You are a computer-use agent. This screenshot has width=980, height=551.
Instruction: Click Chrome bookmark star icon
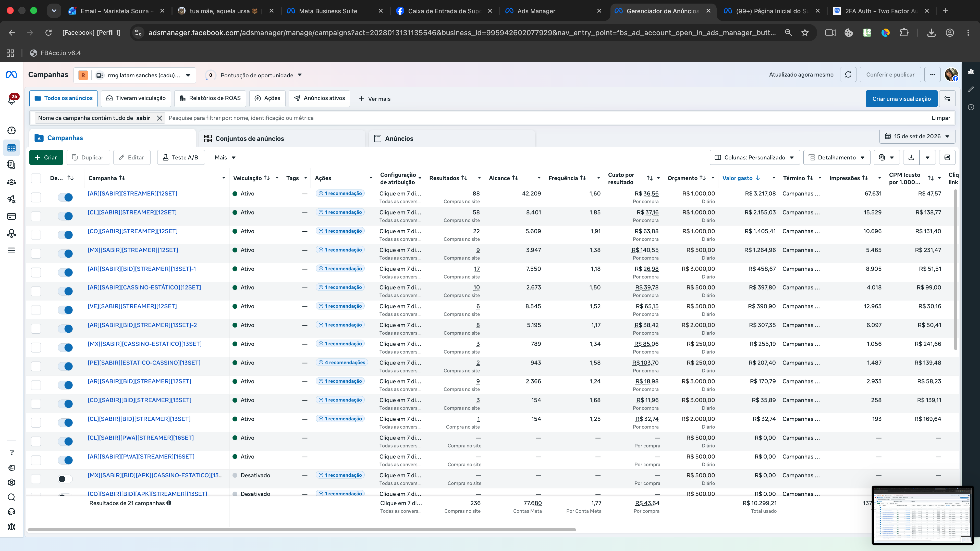pyautogui.click(x=805, y=33)
